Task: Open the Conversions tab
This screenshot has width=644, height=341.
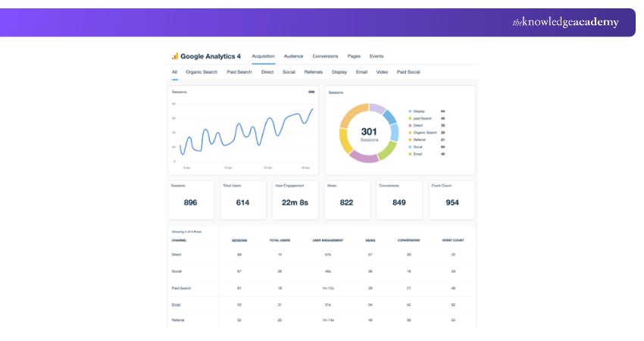Action: 325,56
